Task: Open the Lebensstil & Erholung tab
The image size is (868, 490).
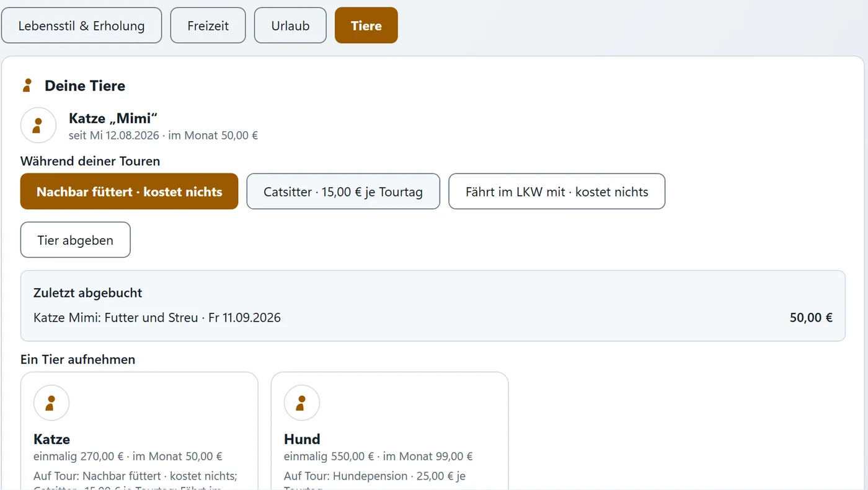Action: tap(82, 25)
